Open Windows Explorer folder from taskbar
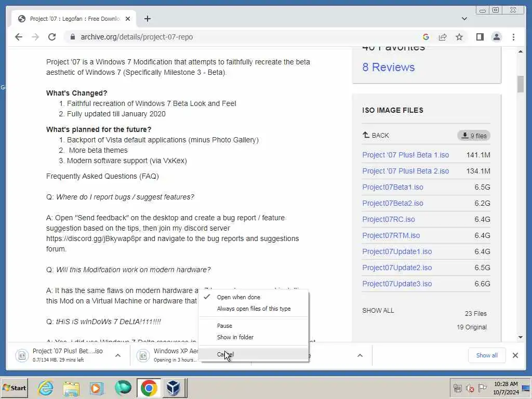Screen dimensions: 532x399 click(x=71, y=388)
